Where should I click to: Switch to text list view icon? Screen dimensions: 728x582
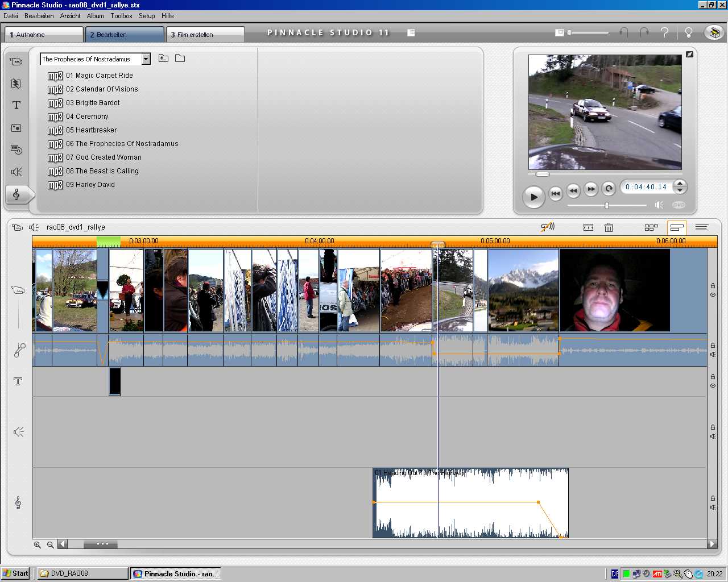point(701,227)
